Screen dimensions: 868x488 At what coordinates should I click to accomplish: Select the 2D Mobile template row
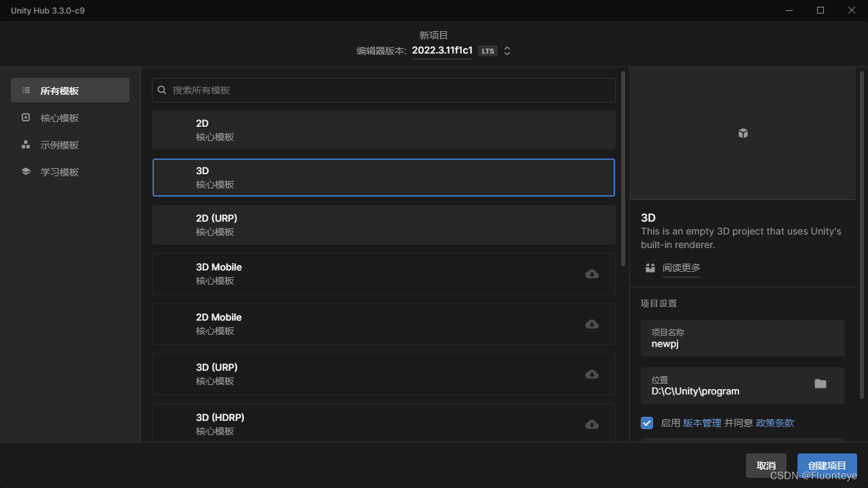point(384,324)
